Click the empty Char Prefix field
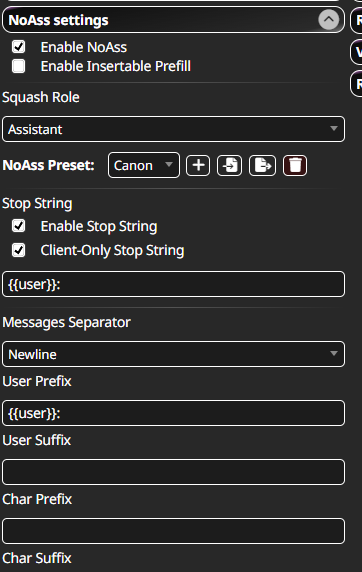Screen dimensions: 362x572 (x=173, y=531)
